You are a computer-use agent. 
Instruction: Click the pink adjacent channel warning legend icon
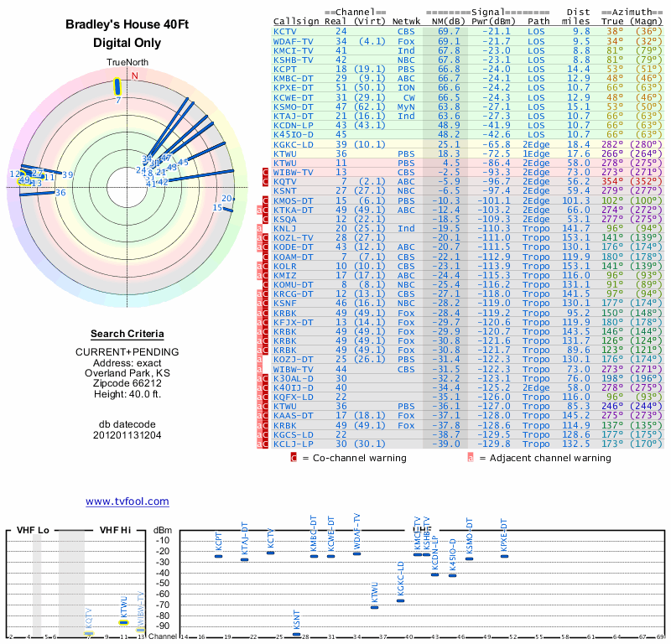tap(471, 458)
